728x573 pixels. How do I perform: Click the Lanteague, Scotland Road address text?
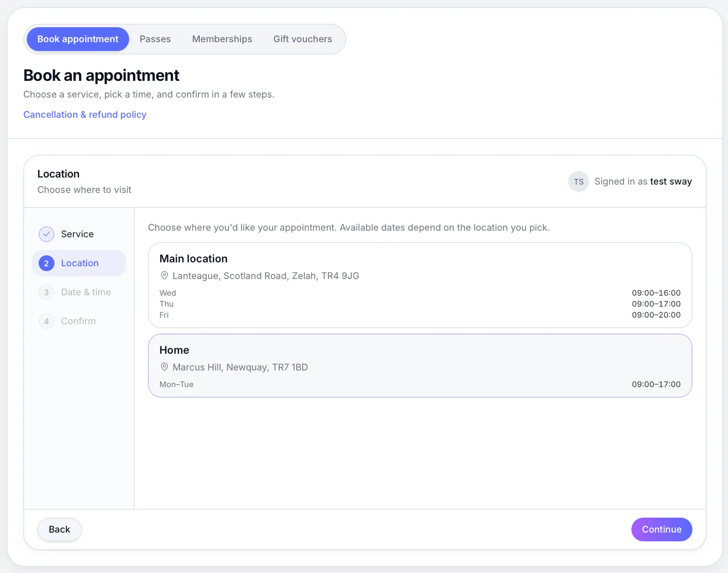tap(266, 276)
